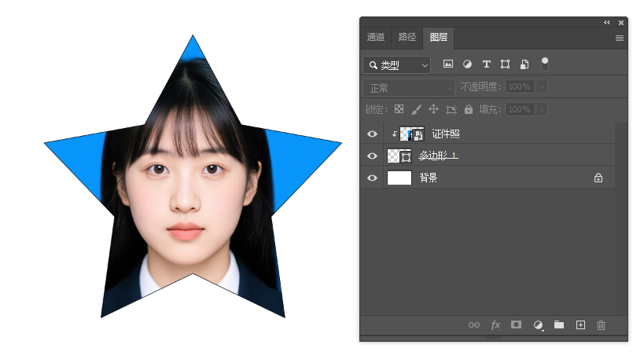Viewport: 644px width, 363px height.
Task: Create new fill or adjustment layer
Action: pos(539,324)
